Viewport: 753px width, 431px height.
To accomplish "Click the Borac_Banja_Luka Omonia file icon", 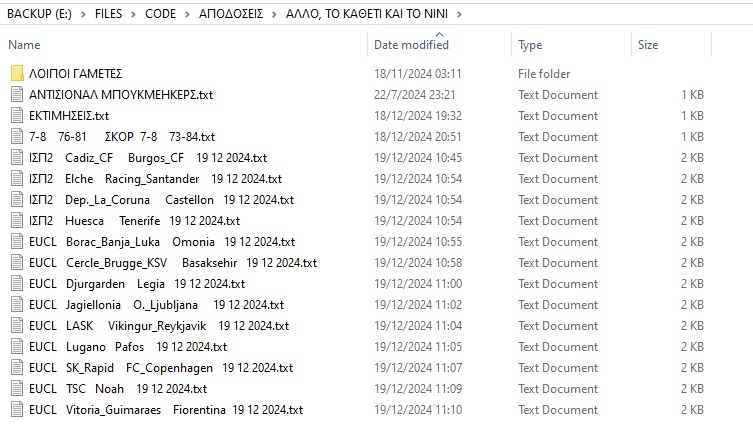I will pyautogui.click(x=16, y=242).
